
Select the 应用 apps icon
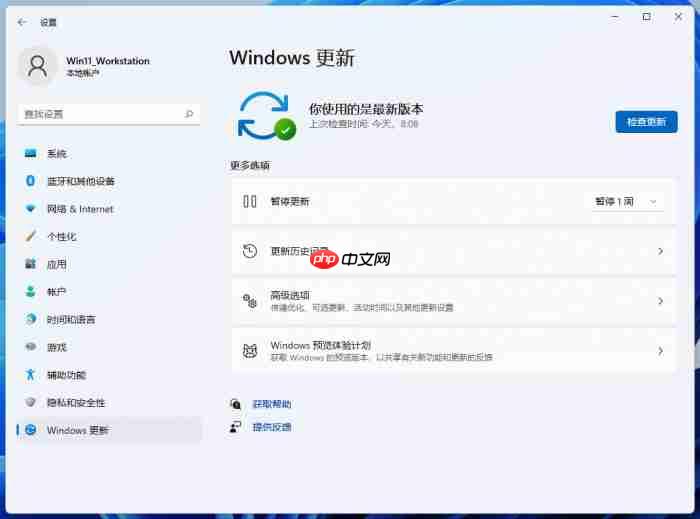tap(30, 264)
